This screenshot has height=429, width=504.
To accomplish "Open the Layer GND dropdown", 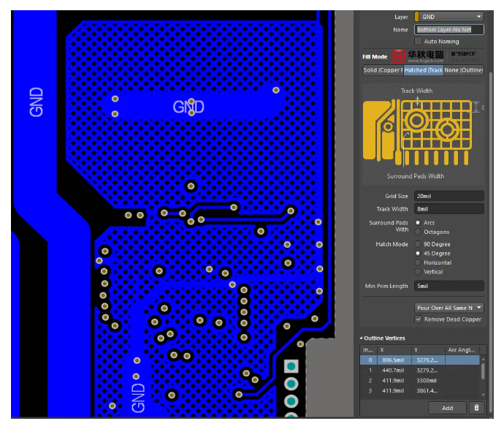I will tap(448, 17).
